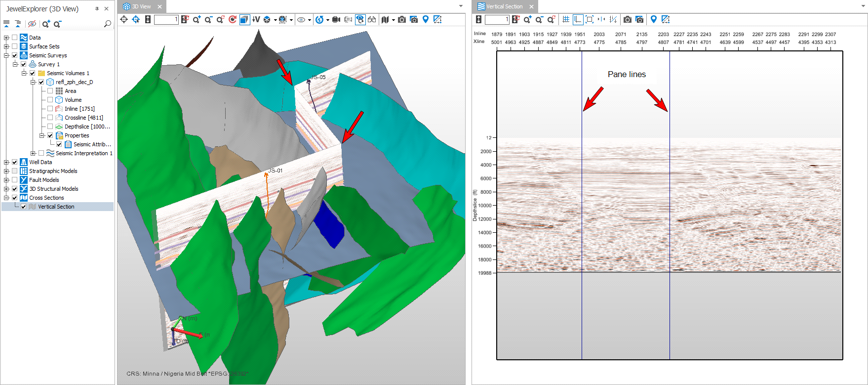Click the red reset rotation icon in 3D View
Image resolution: width=868 pixels, height=385 pixels.
click(x=233, y=20)
